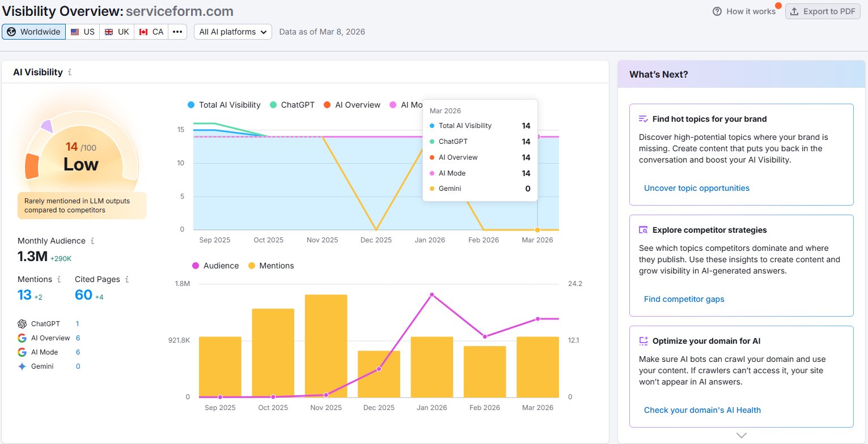This screenshot has height=444, width=868.
Task: Click the Oct 2025 mentions bar
Action: (273, 353)
